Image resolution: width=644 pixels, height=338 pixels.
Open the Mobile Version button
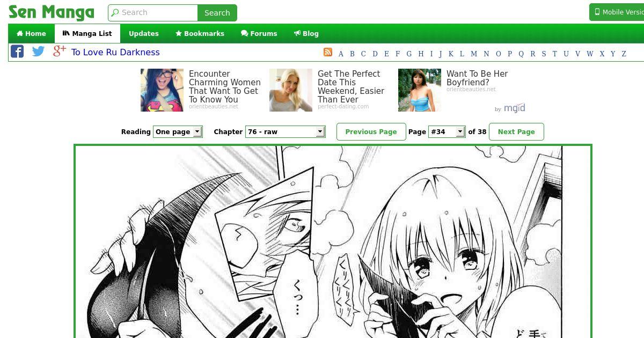tap(617, 12)
